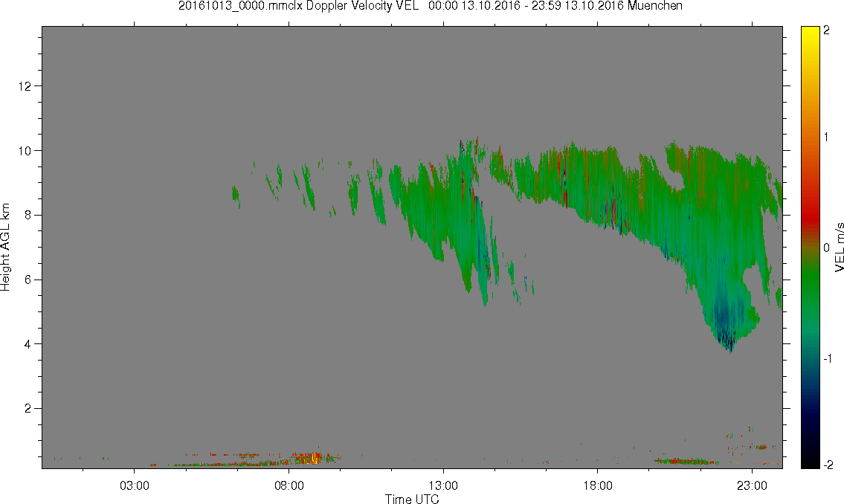Click the '13:00' time axis label
This screenshot has width=844, height=504.
(x=443, y=485)
